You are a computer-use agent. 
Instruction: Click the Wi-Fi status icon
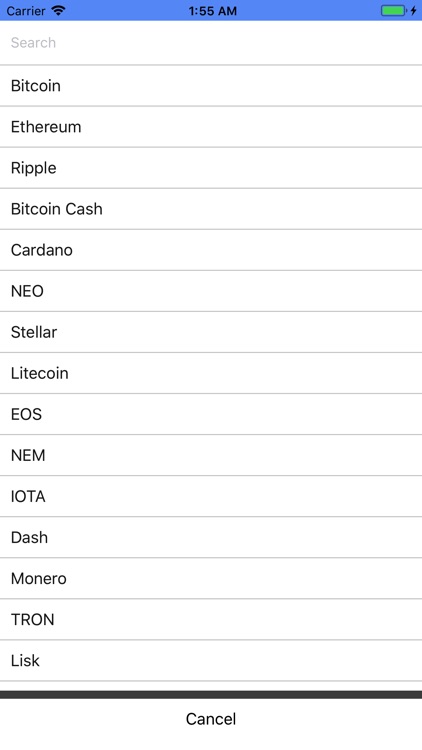pyautogui.click(x=58, y=11)
